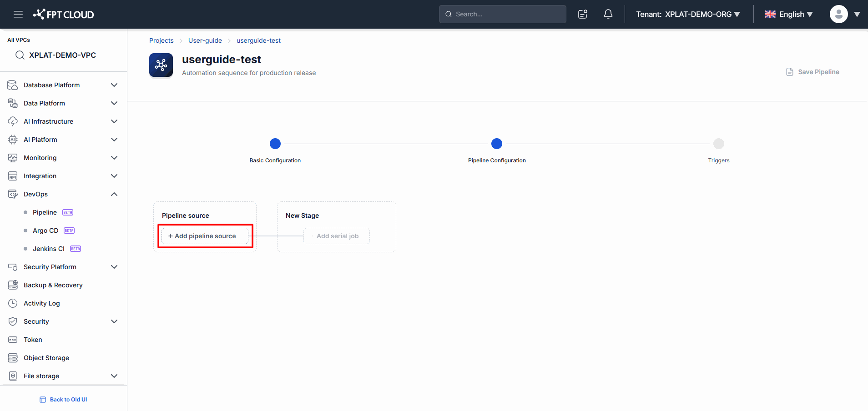
Task: Expand File storage chevron
Action: tap(114, 376)
